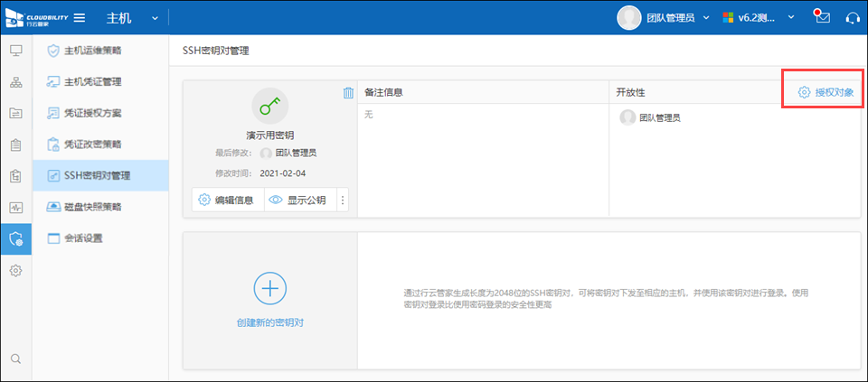Click the plus icon to create a key pair

[269, 289]
